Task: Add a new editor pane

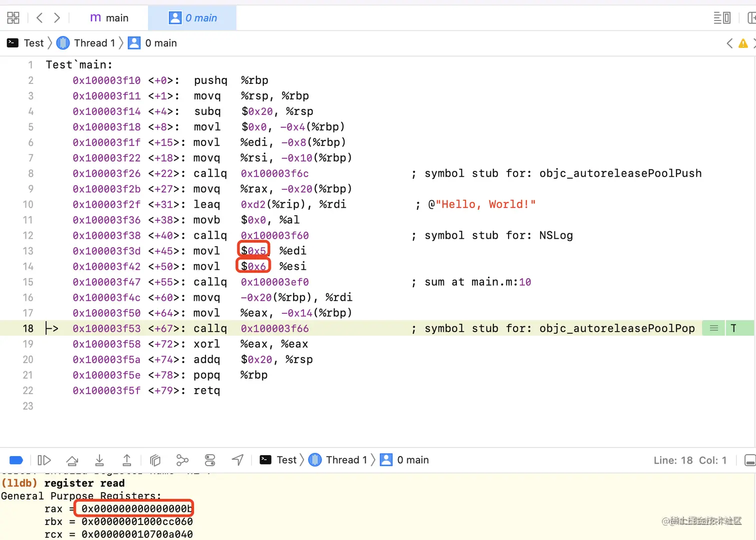Action: [751, 18]
